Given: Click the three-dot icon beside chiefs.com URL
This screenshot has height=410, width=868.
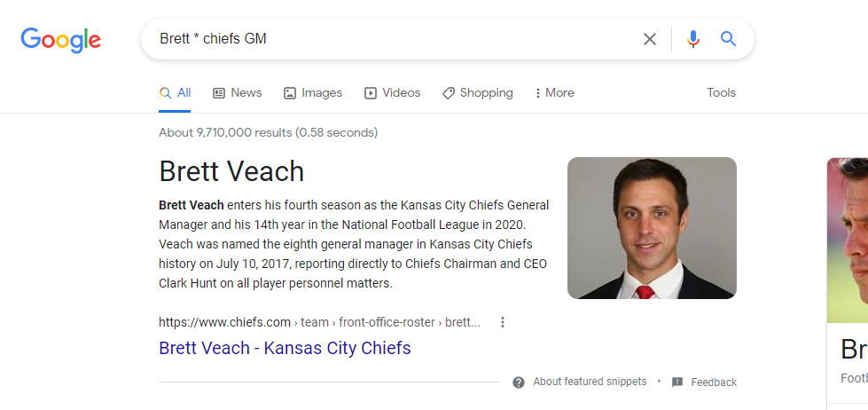Looking at the screenshot, I should 503,322.
